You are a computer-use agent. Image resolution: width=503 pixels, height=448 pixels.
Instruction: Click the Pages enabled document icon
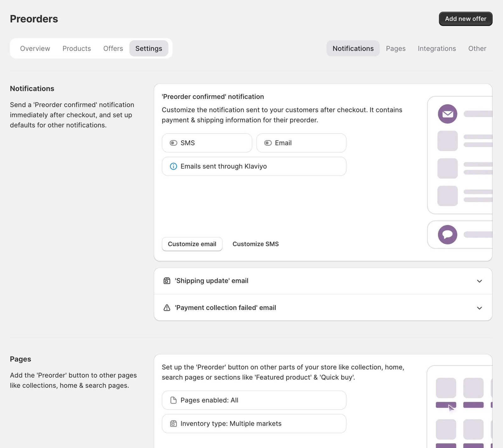click(173, 400)
